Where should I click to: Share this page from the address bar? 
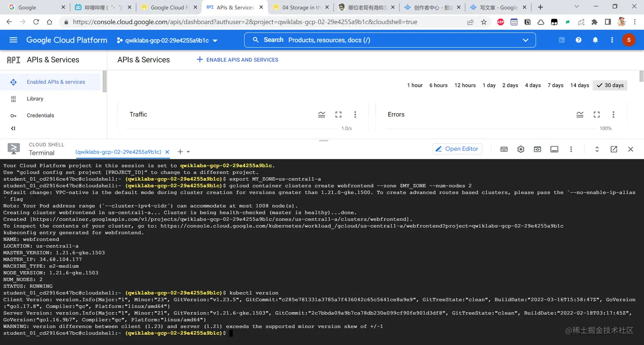pyautogui.click(x=470, y=22)
